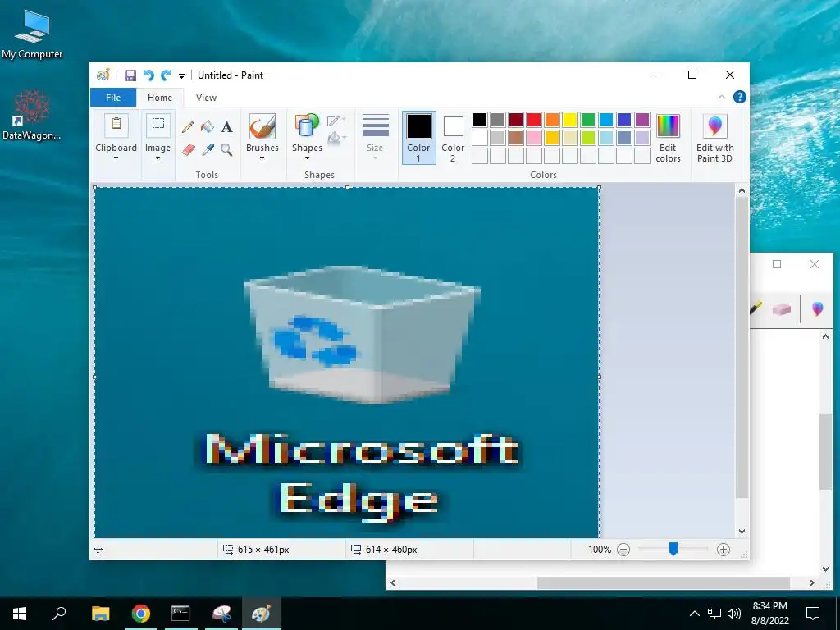
Task: Click the Windows Start button
Action: point(20,614)
